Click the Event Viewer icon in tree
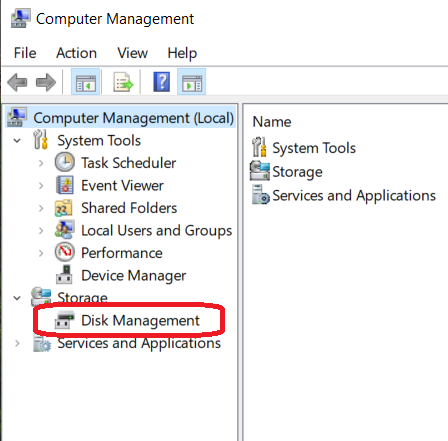448x441 pixels. (x=65, y=185)
